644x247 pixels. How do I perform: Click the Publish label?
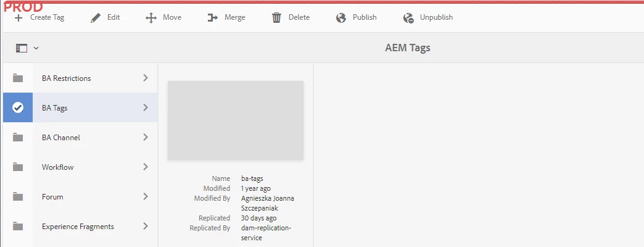pos(365,17)
